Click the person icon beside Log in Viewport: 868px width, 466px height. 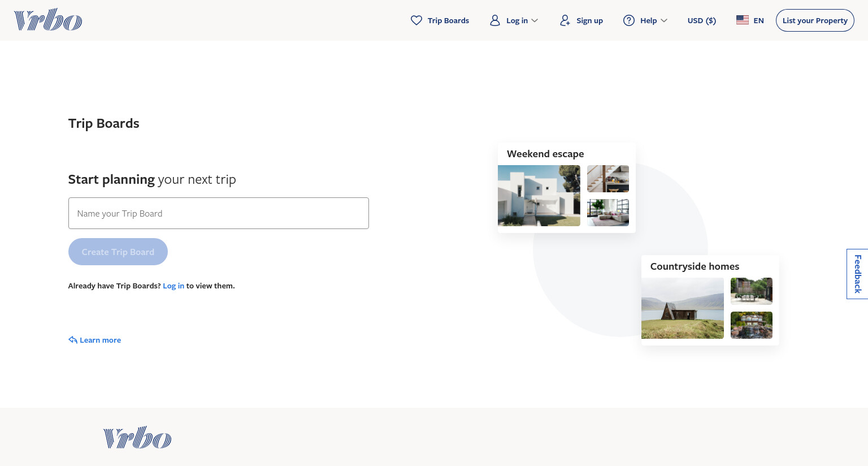(495, 20)
